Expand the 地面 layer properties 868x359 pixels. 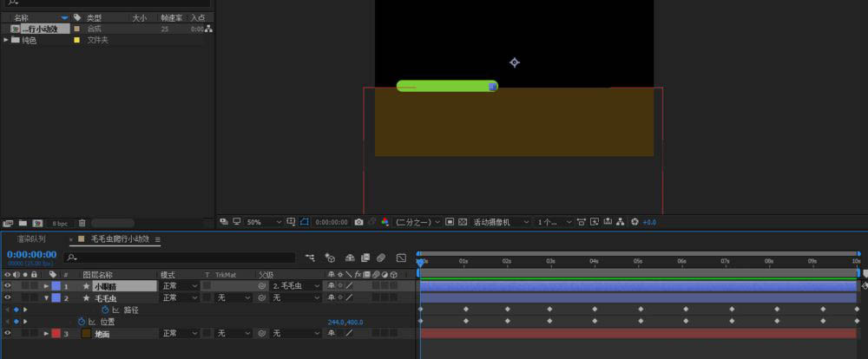coord(47,334)
